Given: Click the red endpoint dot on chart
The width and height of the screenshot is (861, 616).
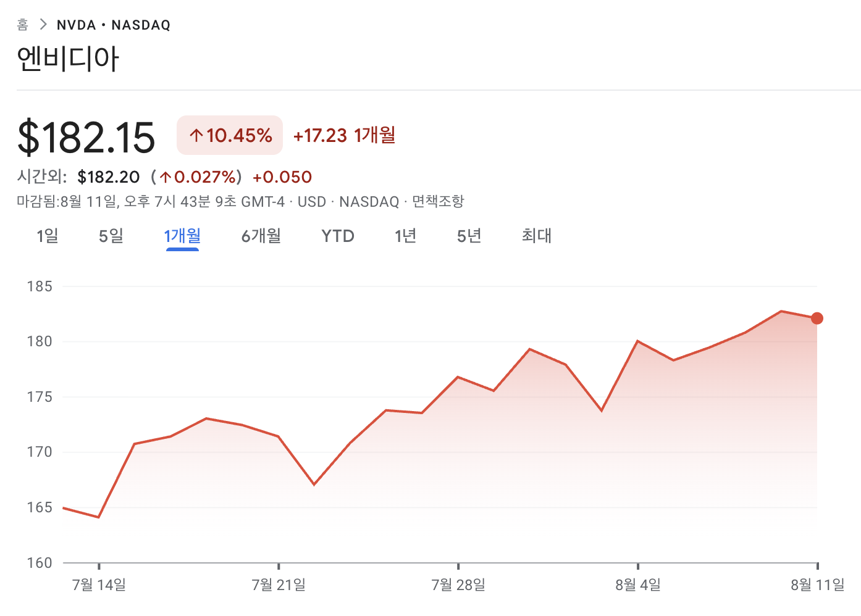Looking at the screenshot, I should 817,318.
